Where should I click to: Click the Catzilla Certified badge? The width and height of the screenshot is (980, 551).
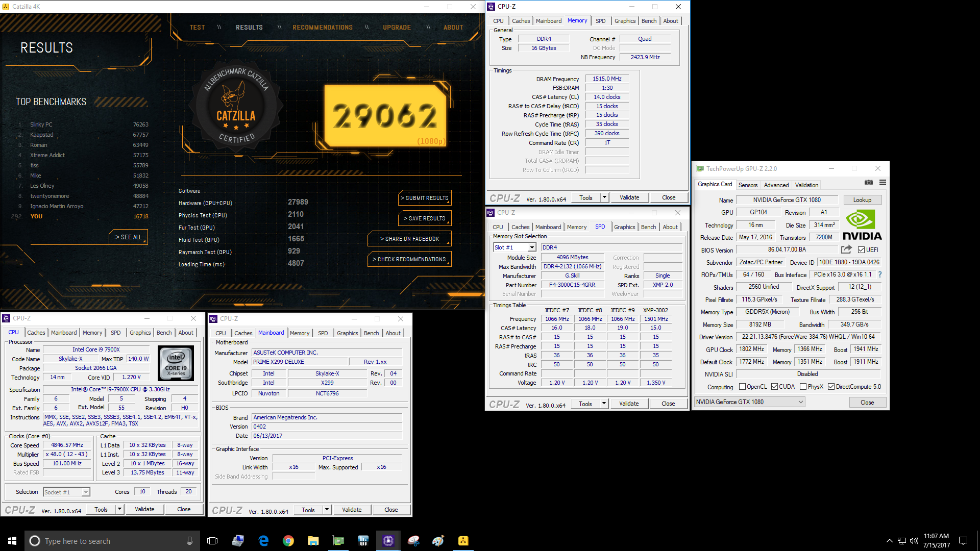[236, 106]
